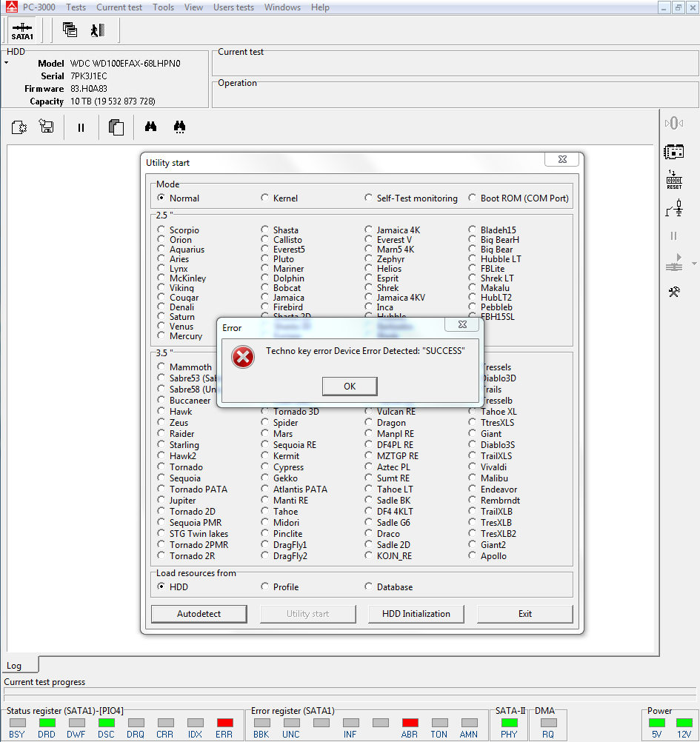Screen dimensions: 700x742
Task: Click the model text WDC WD100EFAX-68LHPN0
Action: (x=125, y=64)
